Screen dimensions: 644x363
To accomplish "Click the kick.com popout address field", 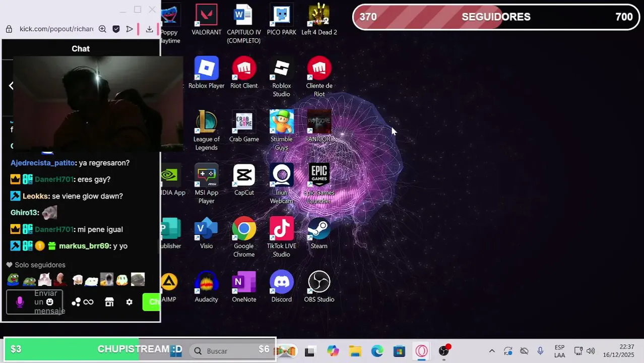I will pyautogui.click(x=56, y=29).
